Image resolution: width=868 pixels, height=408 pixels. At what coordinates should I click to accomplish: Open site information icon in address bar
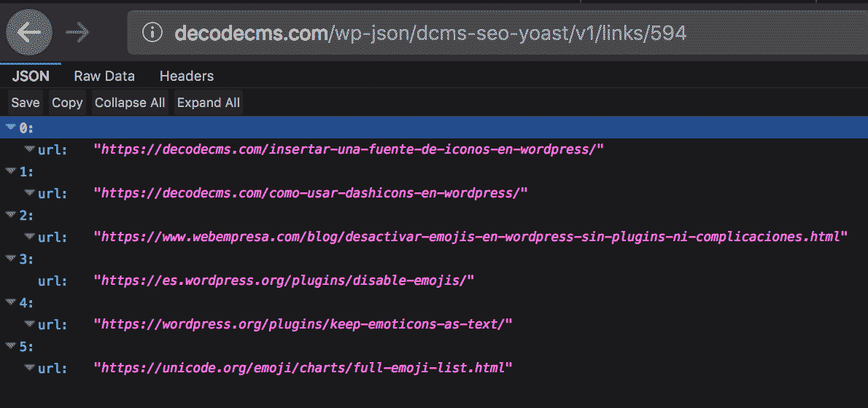click(x=152, y=34)
